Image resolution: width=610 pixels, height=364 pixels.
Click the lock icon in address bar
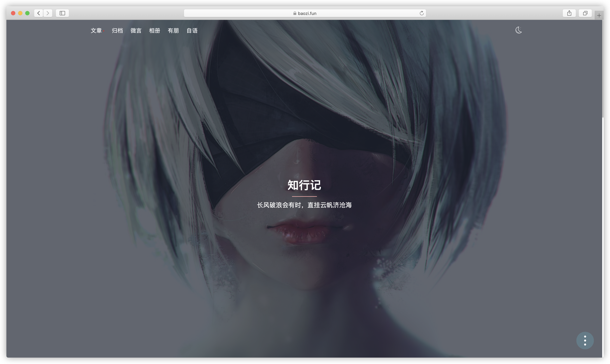(295, 13)
